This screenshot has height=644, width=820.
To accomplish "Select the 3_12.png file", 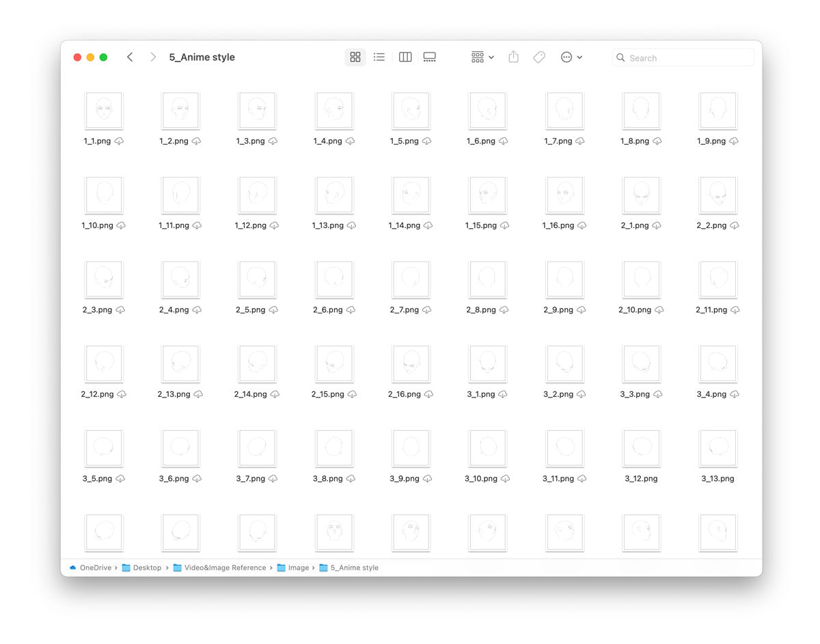I will [x=641, y=449].
